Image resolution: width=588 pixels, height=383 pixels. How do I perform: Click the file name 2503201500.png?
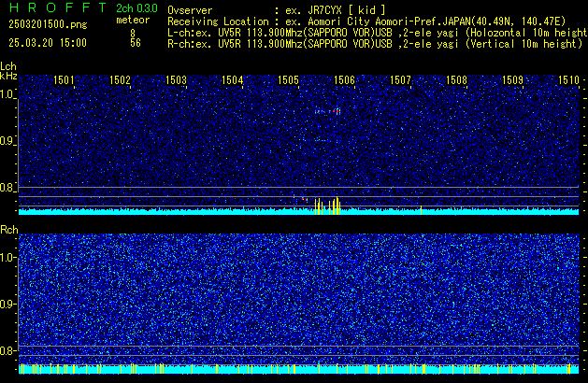[x=48, y=24]
